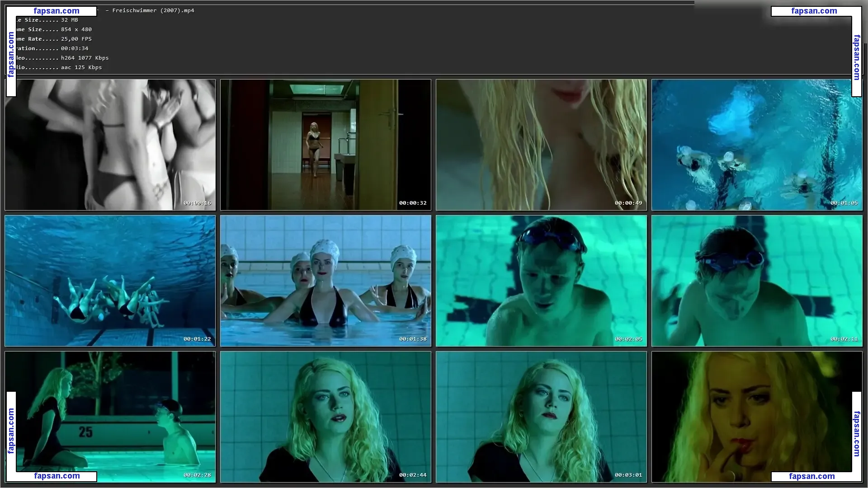Select the overhead pool frame at 00:01:05
868x488 pixels.
(x=757, y=145)
